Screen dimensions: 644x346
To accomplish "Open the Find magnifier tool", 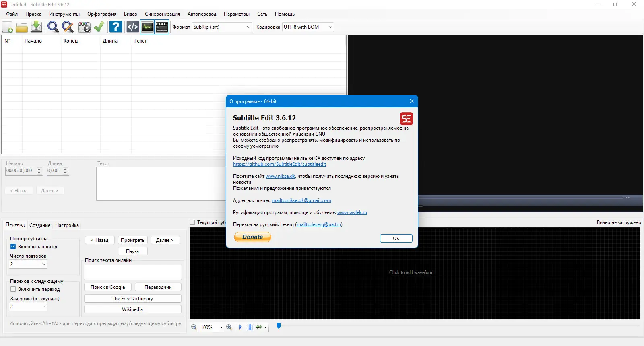I will [x=53, y=27].
